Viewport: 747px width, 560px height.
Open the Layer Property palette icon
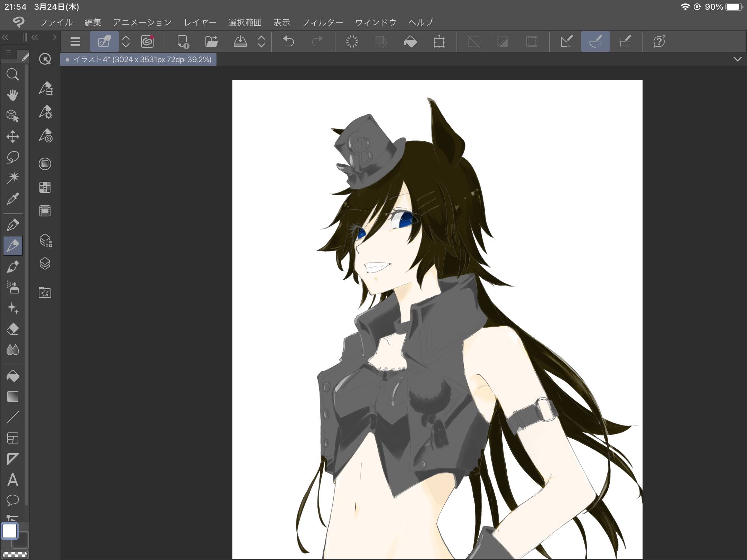point(45,240)
